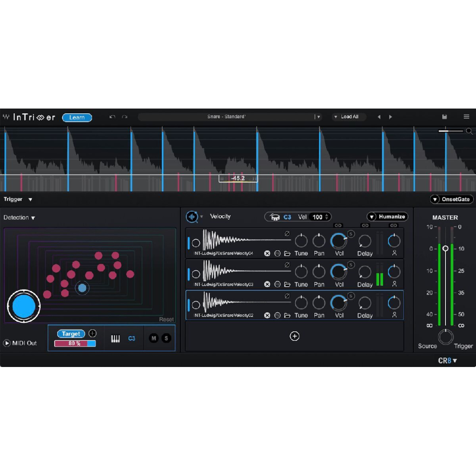Click the save preset icon in the toolbar
The height and width of the screenshot is (476, 476).
(445, 117)
